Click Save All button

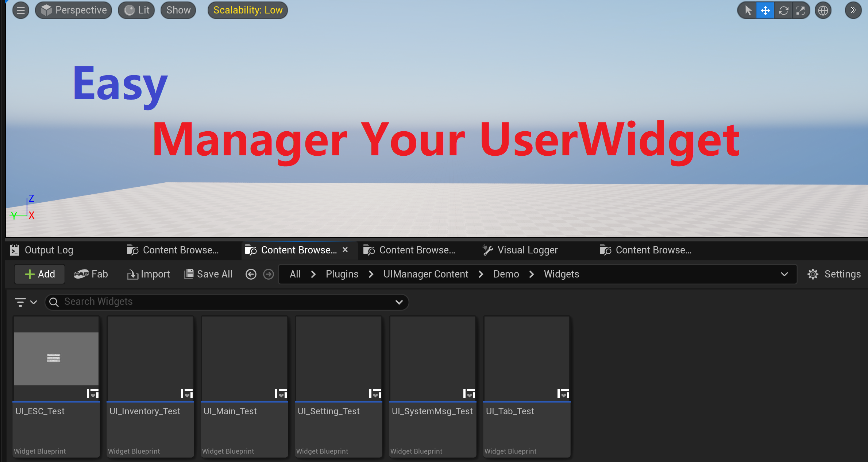point(208,274)
